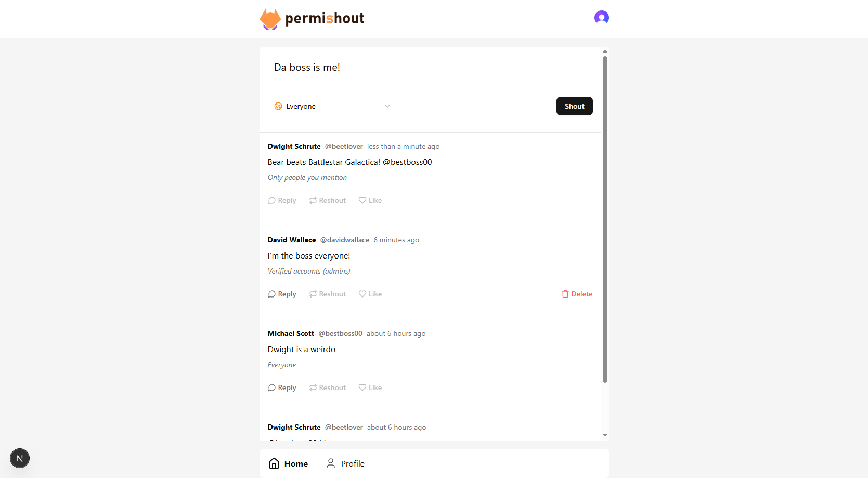
Task: Reply to Michael Scott's shout
Action: tap(282, 387)
